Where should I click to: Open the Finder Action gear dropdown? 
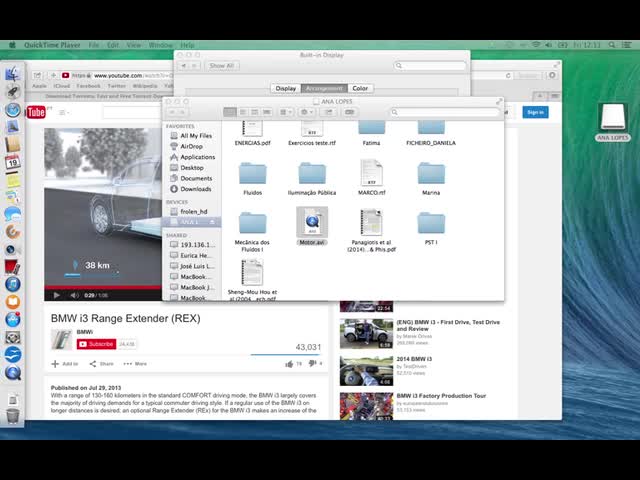[x=307, y=112]
